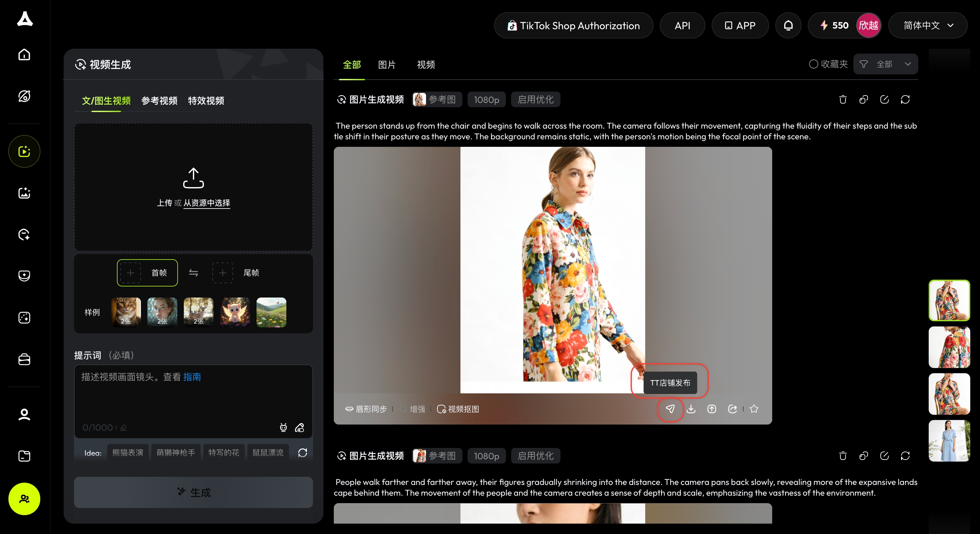This screenshot has width=980, height=534.
Task: Favorite the first video with star icon
Action: 754,409
